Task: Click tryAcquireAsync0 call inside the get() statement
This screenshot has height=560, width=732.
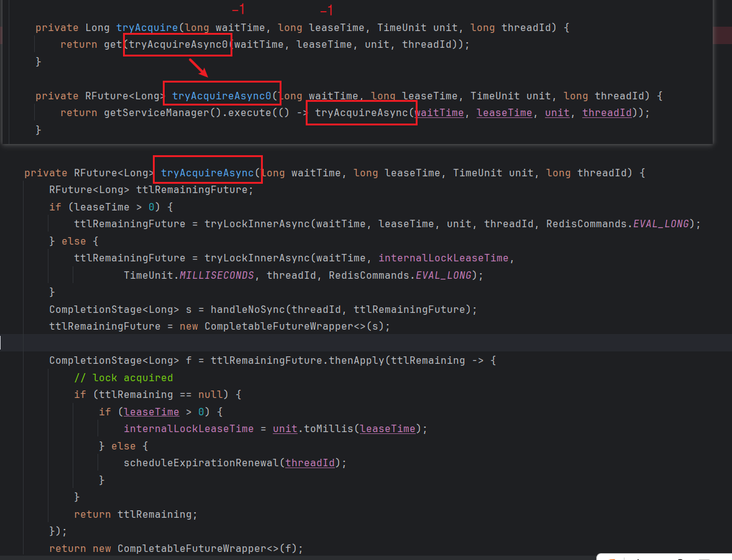Action: click(x=178, y=44)
